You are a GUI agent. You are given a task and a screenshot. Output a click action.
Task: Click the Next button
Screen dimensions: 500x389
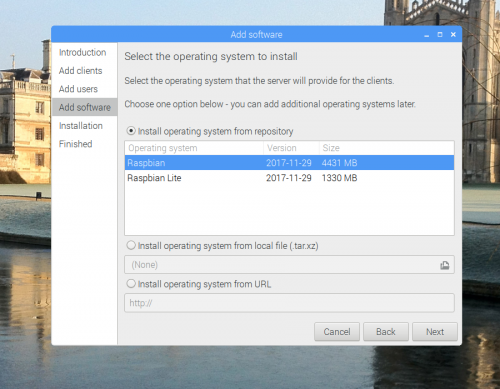(435, 332)
